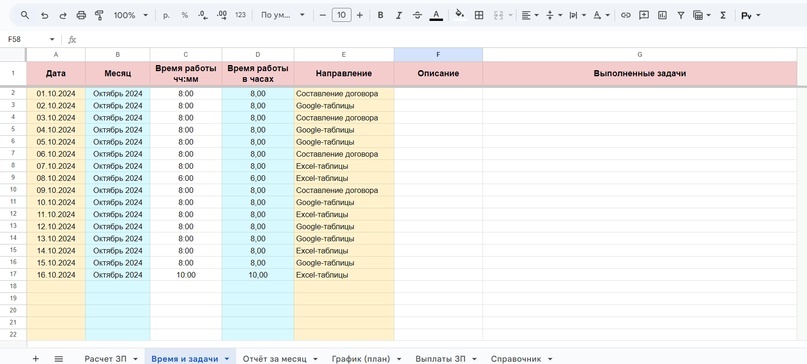Create a filter
The height and width of the screenshot is (364, 807).
point(681,15)
